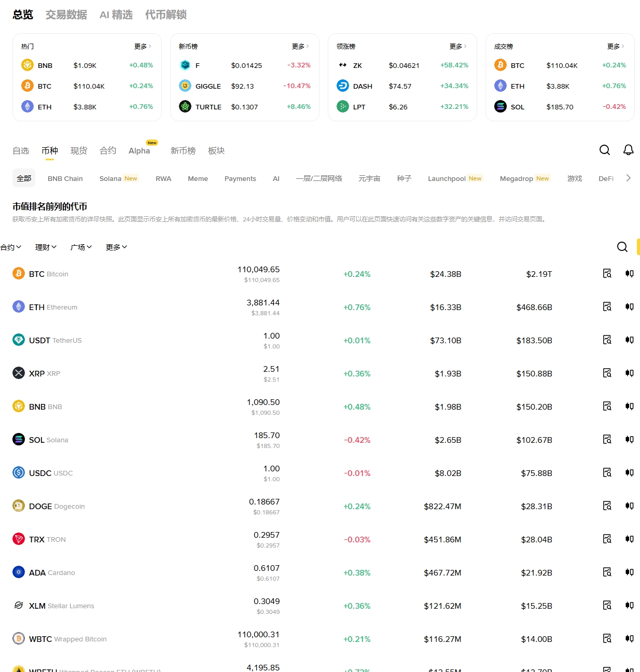Image resolution: width=640 pixels, height=672 pixels.
Task: Click the USDT TetherUS coin logo
Action: 19,340
